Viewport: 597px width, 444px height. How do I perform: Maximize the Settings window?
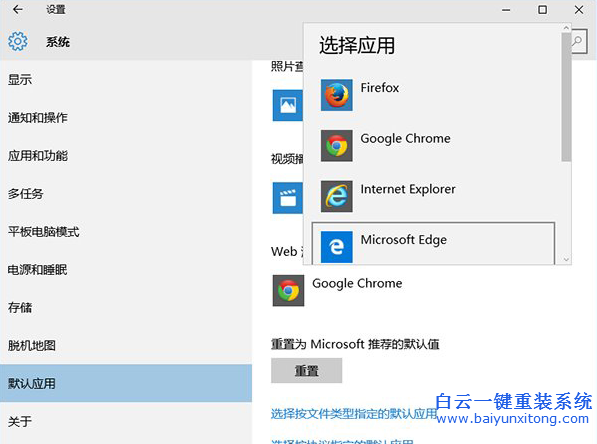tap(543, 10)
